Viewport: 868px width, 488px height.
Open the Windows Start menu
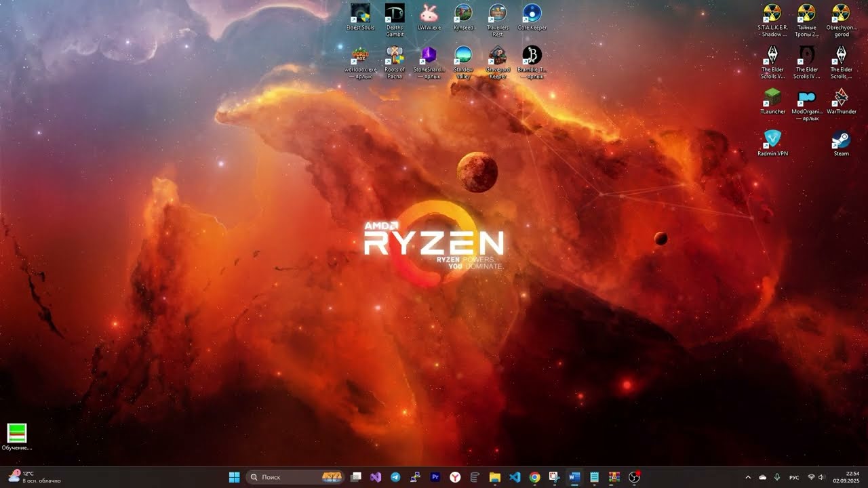click(x=235, y=477)
